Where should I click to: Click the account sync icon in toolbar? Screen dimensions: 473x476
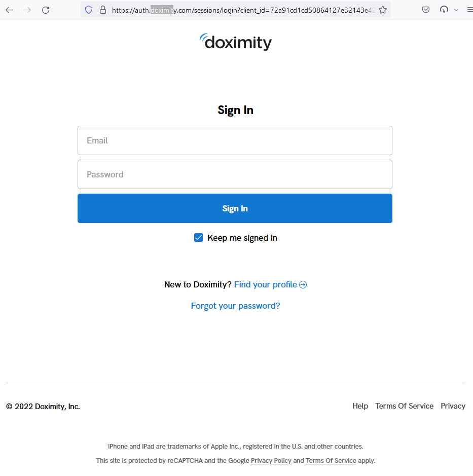444,9
